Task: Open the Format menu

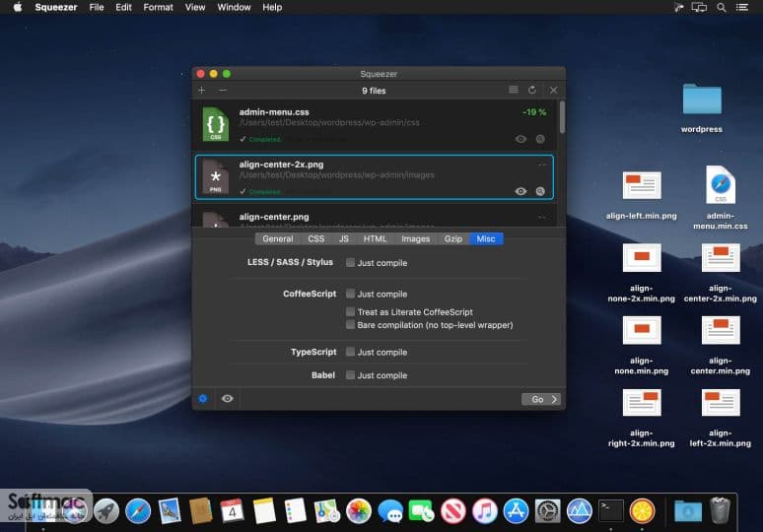Action: click(158, 7)
